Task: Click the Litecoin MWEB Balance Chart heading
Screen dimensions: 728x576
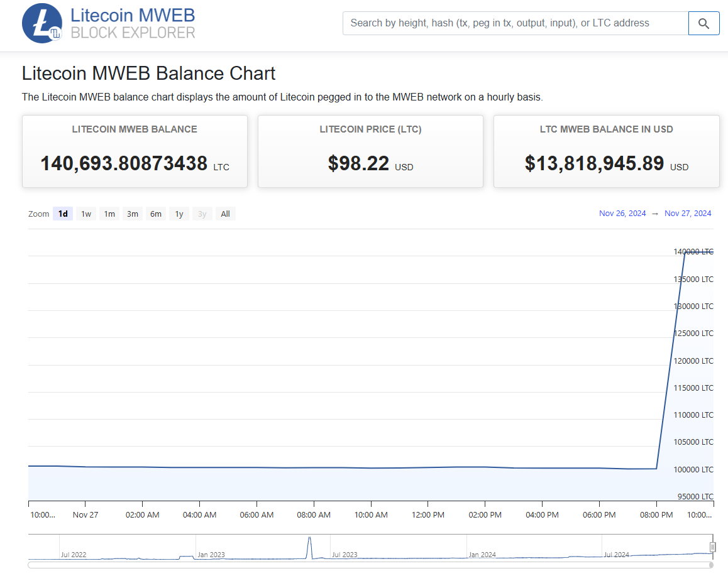Action: click(x=148, y=73)
